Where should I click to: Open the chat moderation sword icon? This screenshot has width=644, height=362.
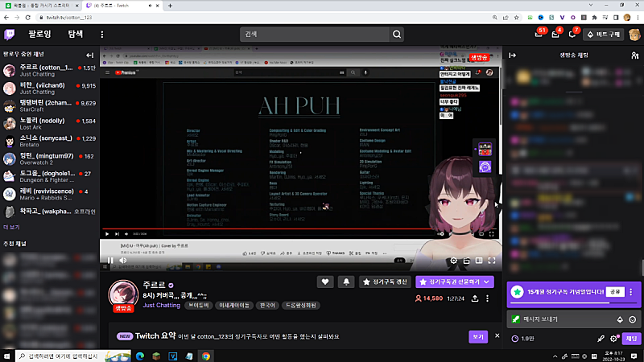click(601, 339)
